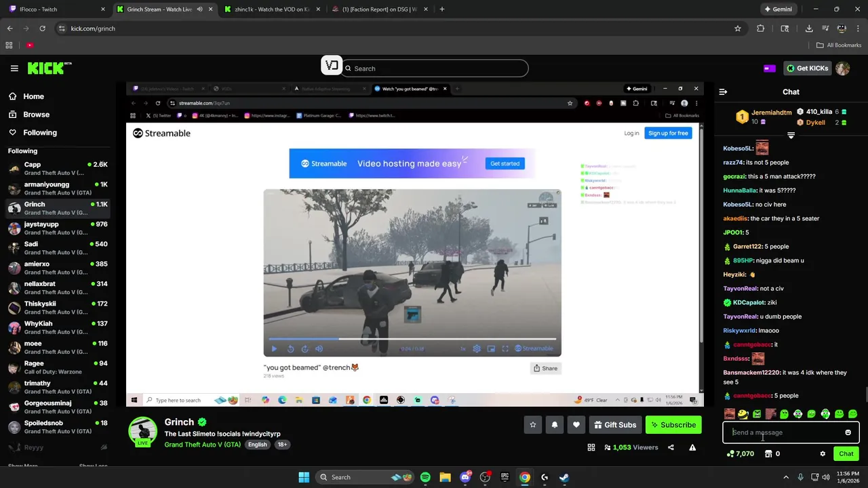868x488 pixels.
Task: Open Thiskyskii channel in Following list
Action: tap(57, 308)
